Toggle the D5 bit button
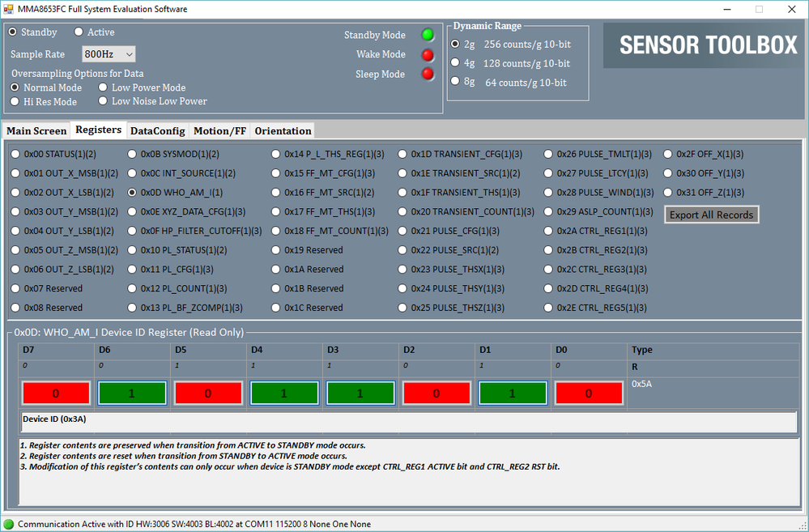The height and width of the screenshot is (532, 809). pos(208,394)
